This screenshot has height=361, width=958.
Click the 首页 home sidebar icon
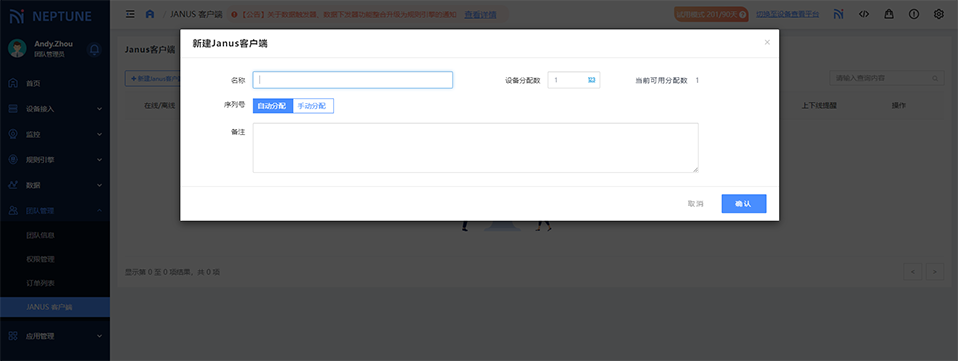click(13, 83)
